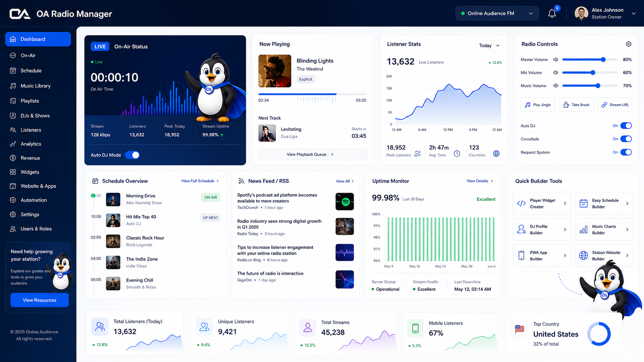Click the Alex Johnson profile avatar

click(x=581, y=13)
